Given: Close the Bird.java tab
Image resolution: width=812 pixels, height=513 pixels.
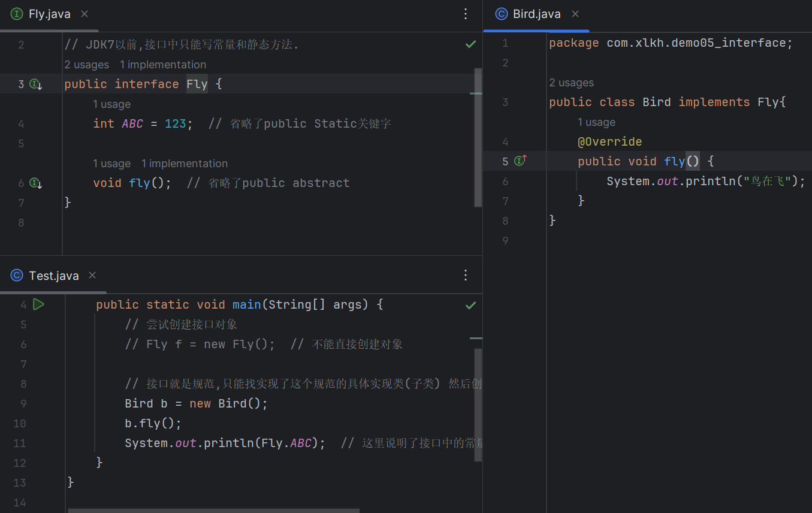Looking at the screenshot, I should click(575, 14).
